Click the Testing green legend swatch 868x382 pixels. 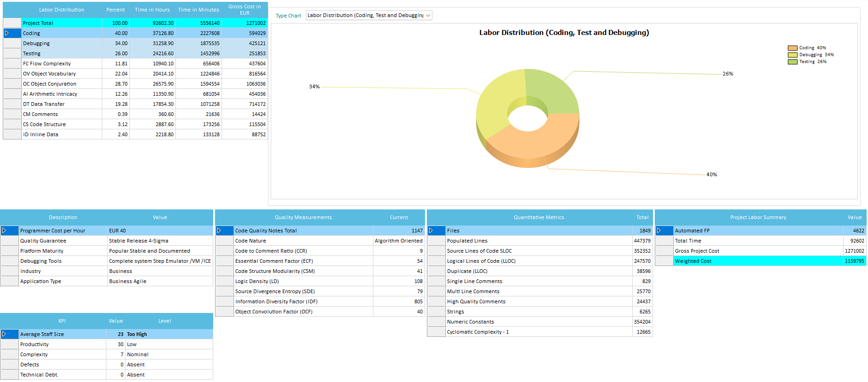792,62
